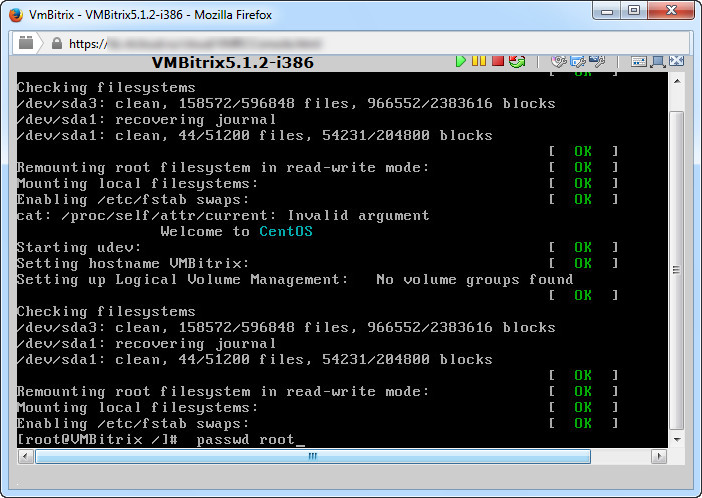Click the 'passwd root' command prompt line
702x498 pixels.
[x=161, y=439]
